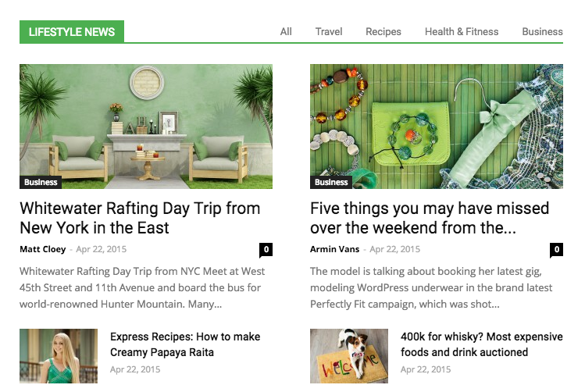Filter by the Recipes tab
585x392 pixels.
coord(383,32)
